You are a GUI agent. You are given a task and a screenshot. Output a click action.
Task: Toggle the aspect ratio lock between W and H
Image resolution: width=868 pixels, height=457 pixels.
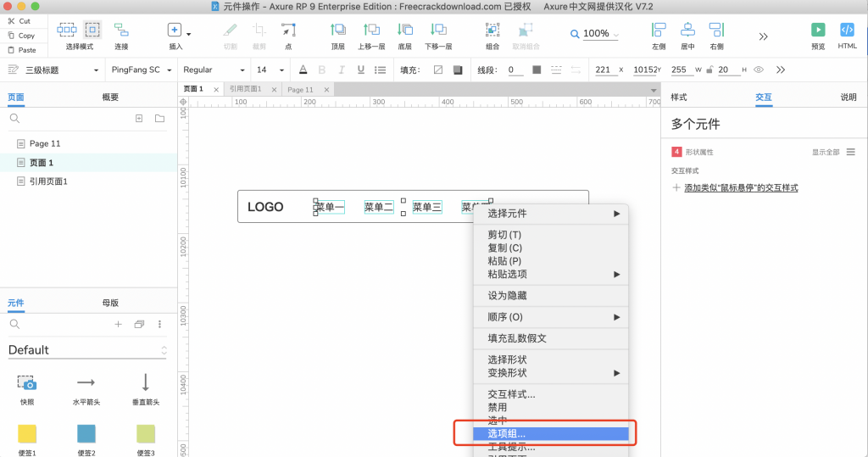point(709,70)
